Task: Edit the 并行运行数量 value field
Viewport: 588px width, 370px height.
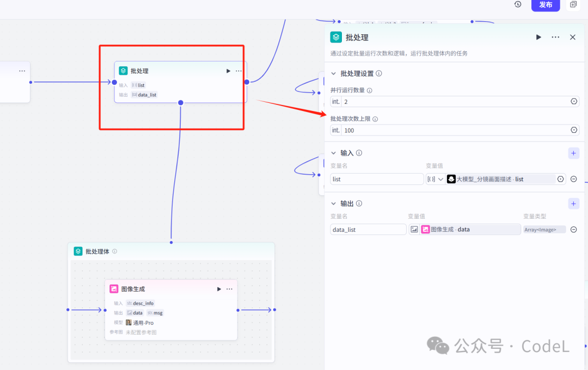Action: click(x=455, y=102)
